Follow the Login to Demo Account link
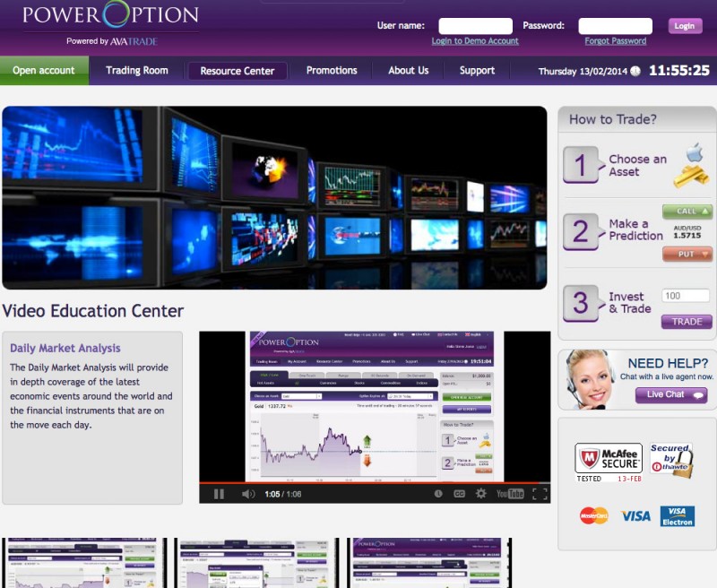Screen dimensions: 717x588 tap(475, 41)
